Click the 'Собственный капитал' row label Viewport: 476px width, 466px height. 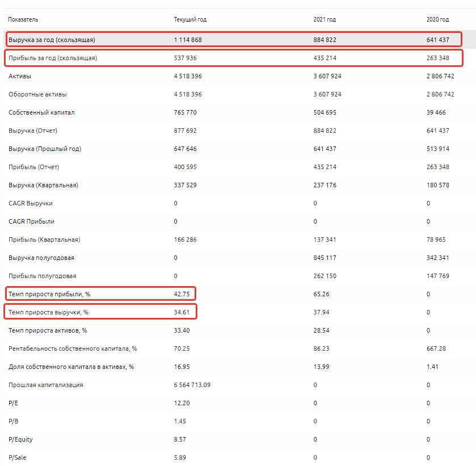[x=41, y=112]
